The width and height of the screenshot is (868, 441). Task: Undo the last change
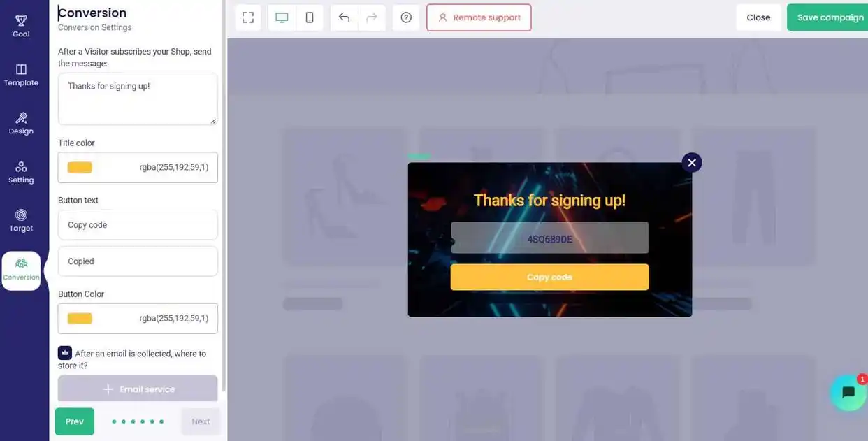(x=344, y=17)
